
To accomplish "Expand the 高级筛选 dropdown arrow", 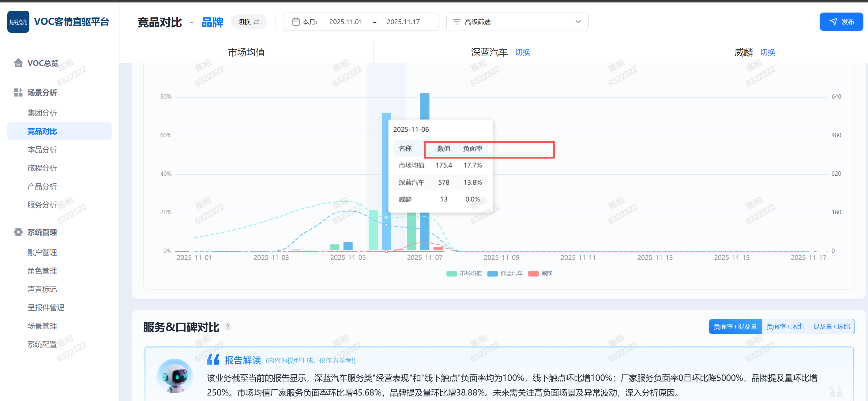I will pos(578,22).
